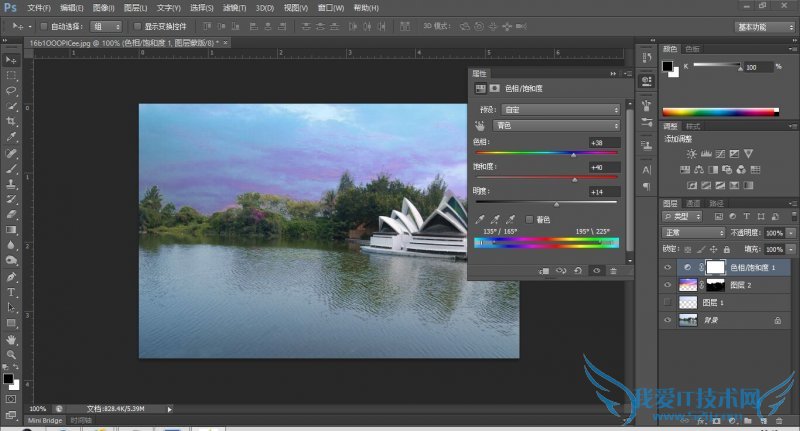Viewport: 800px width, 431px height.
Task: Click the 基本功能 workspace switcher
Action: 760,26
